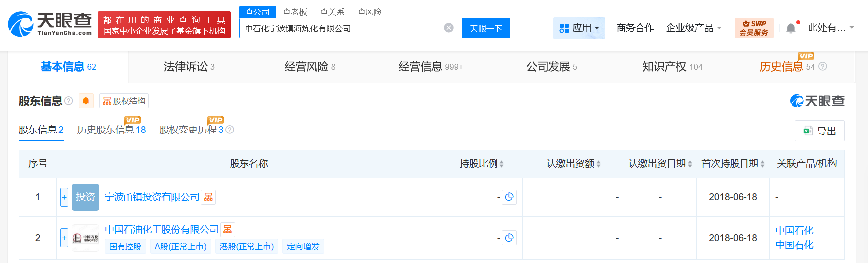Click equity structure icon next to 宁波甬镇投资有限公司
The image size is (868, 263).
point(208,197)
